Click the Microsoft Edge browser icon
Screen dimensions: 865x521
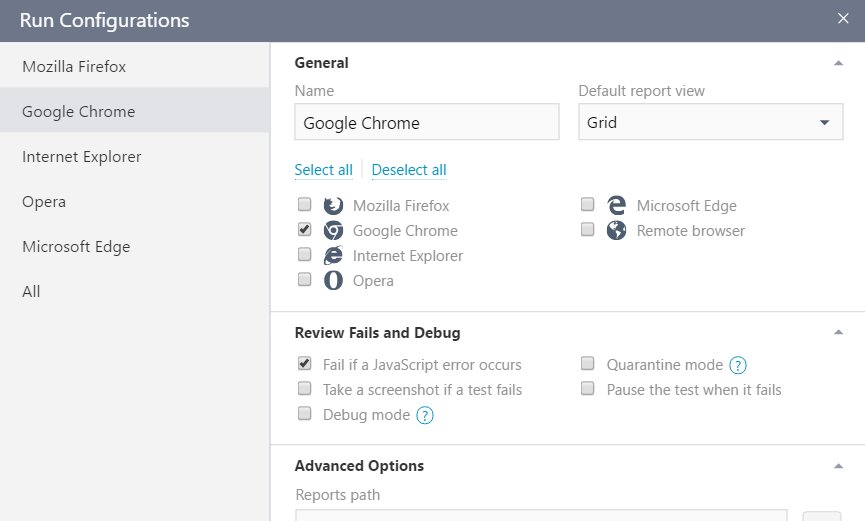pyautogui.click(x=617, y=206)
